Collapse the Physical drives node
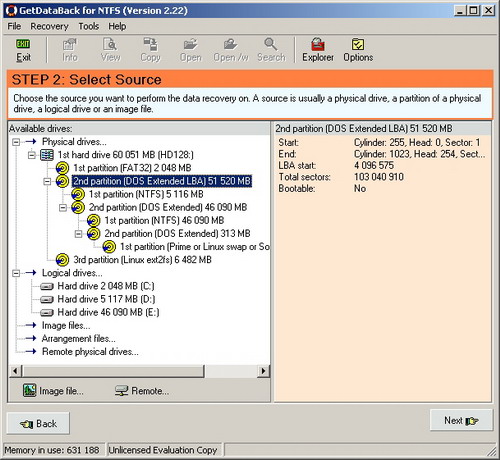This screenshot has height=460, width=500. [16, 142]
